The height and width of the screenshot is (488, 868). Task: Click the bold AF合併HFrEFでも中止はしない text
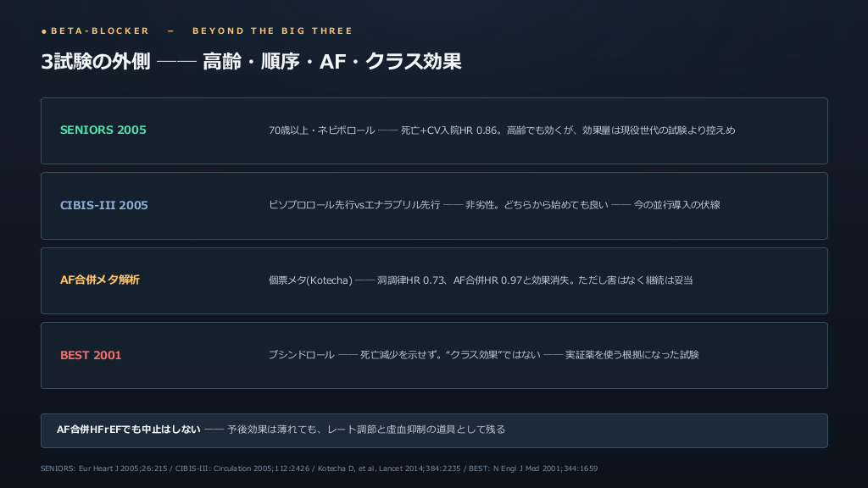point(129,430)
